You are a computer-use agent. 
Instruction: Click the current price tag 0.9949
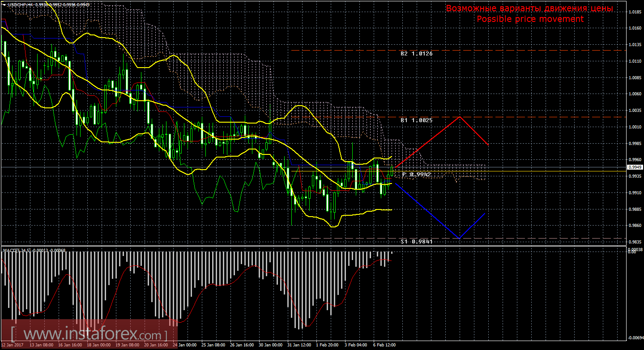[x=635, y=167]
